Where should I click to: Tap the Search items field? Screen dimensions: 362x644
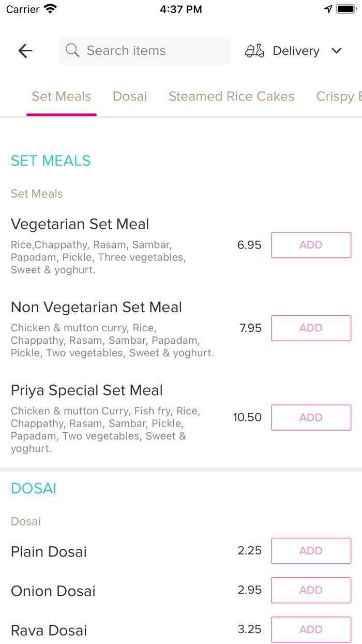pyautogui.click(x=144, y=50)
